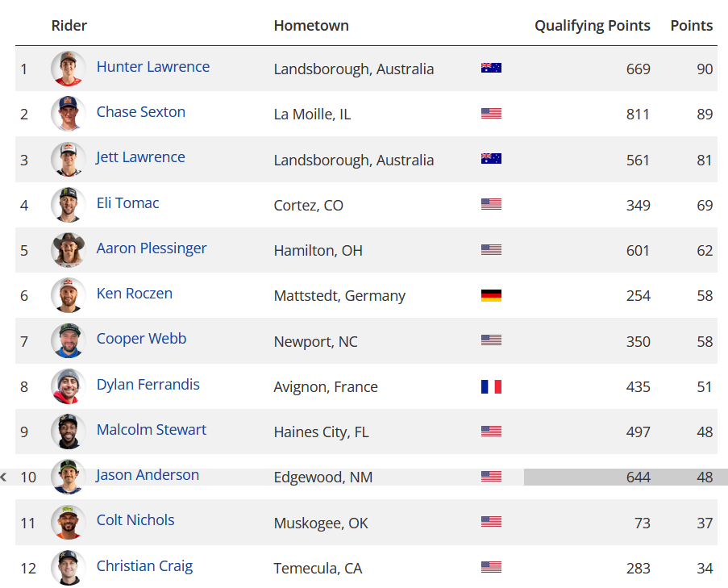Screen dimensions: 728x588
Task: Click the US flag in Colt Nichols row
Action: click(491, 522)
